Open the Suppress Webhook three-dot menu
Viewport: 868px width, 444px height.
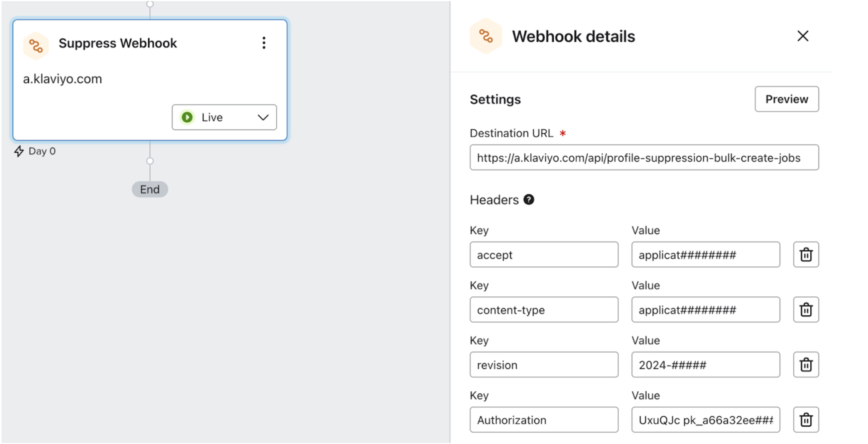(264, 43)
